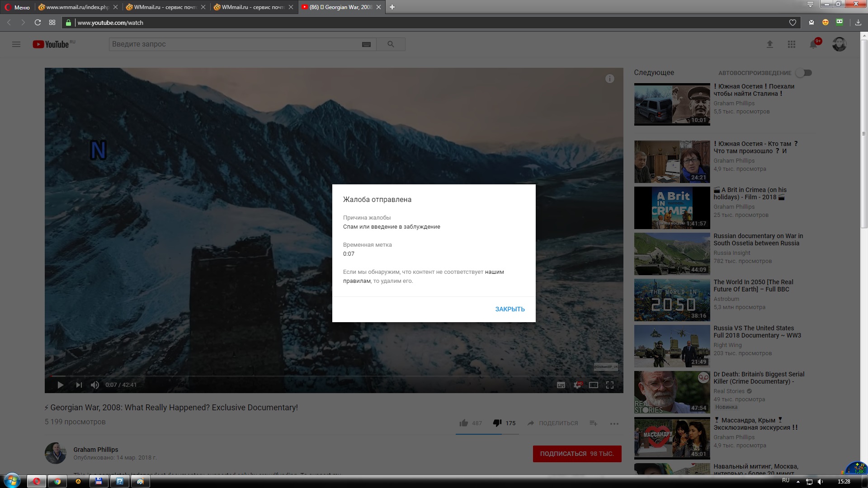Click the ЗАКРЫТЬ button in complaint dialog

[x=509, y=309]
